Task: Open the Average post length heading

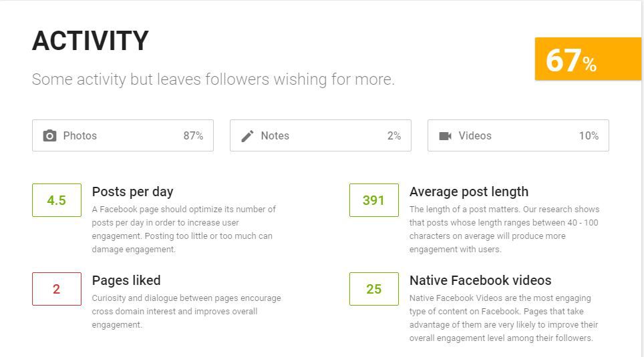Action: click(x=468, y=192)
